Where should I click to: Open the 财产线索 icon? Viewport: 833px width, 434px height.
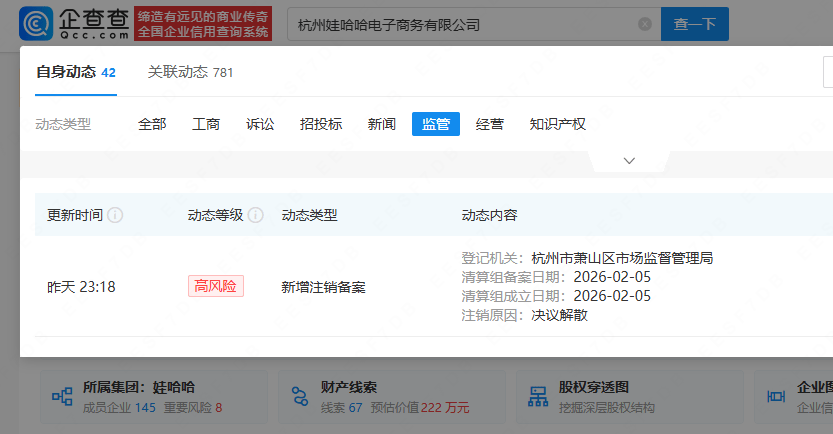pos(297,397)
